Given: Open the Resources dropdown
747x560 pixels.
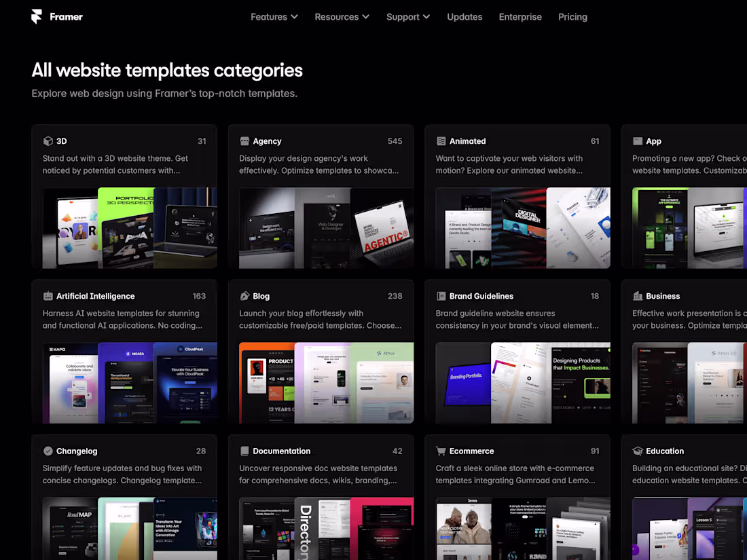Looking at the screenshot, I should point(342,16).
